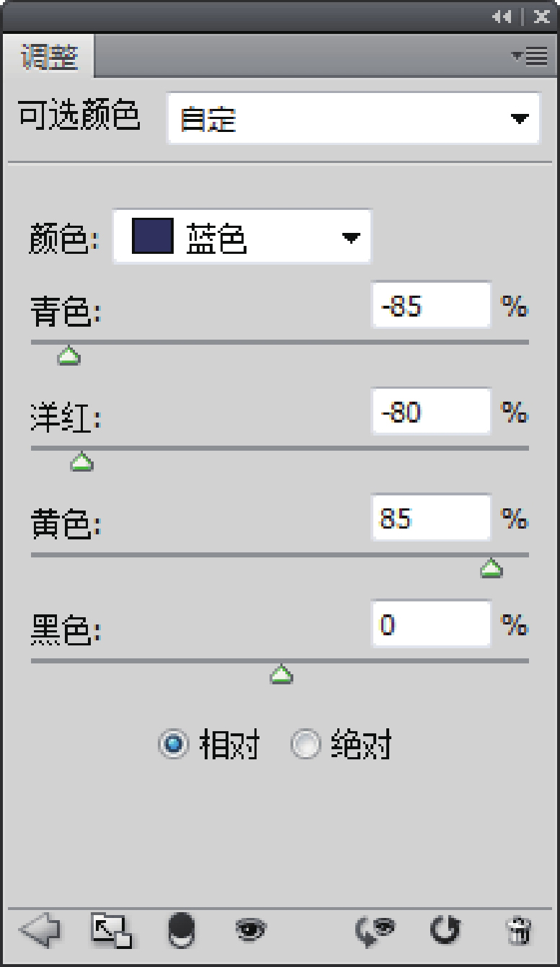Click the 洋红 value input field

click(x=430, y=412)
